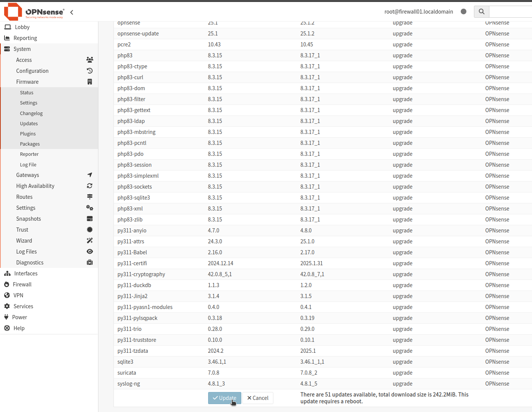Image resolution: width=532 pixels, height=412 pixels.
Task: Click the 51 updates available summary text
Action: point(385,398)
